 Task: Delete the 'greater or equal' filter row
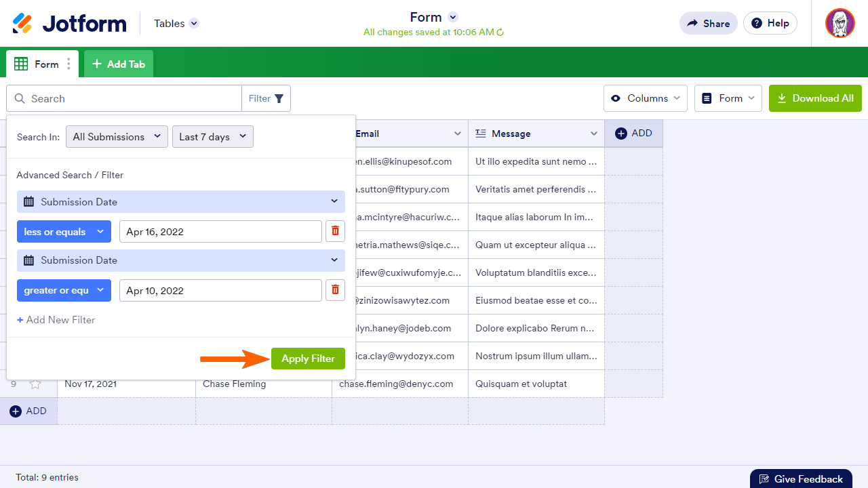pyautogui.click(x=335, y=290)
